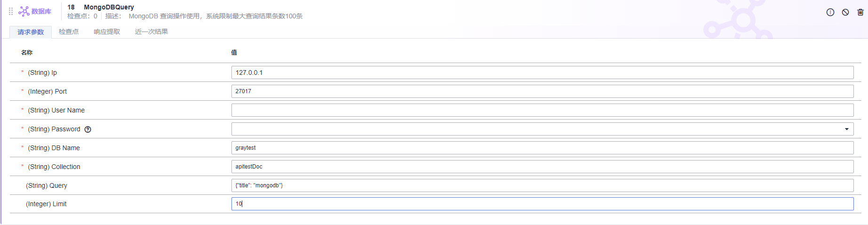Click the 数据库 category label
Screen dimensions: 868x225
click(41, 11)
